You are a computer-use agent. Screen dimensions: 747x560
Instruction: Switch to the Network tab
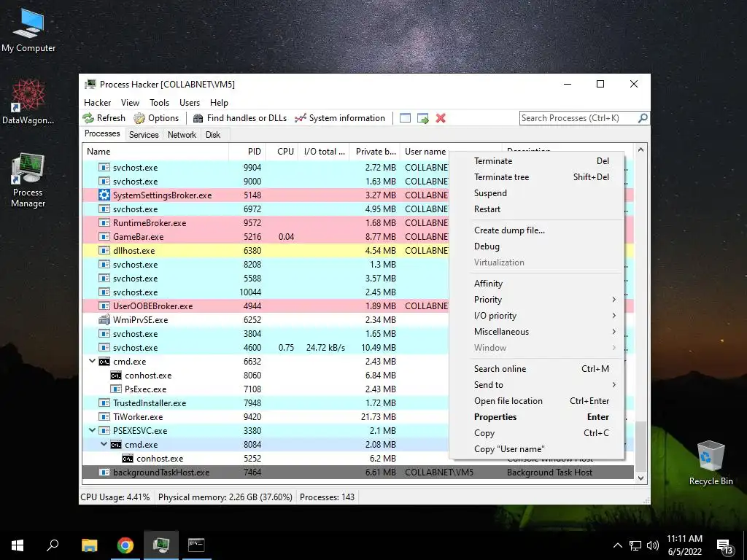click(x=182, y=135)
